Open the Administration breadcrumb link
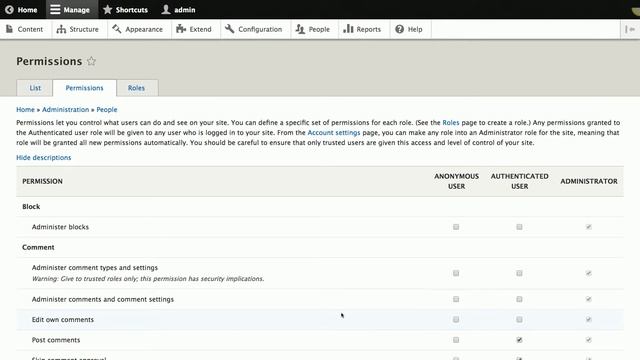The image size is (640, 360). click(65, 109)
